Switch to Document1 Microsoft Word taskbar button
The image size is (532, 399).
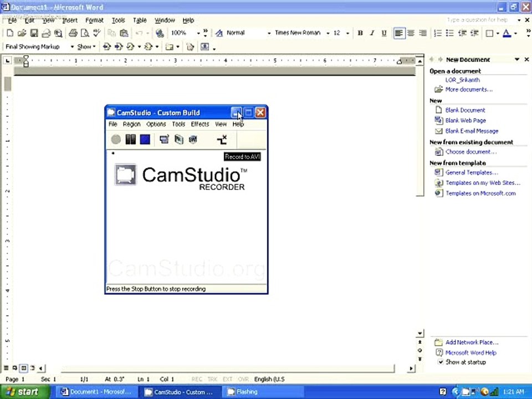[97, 392]
